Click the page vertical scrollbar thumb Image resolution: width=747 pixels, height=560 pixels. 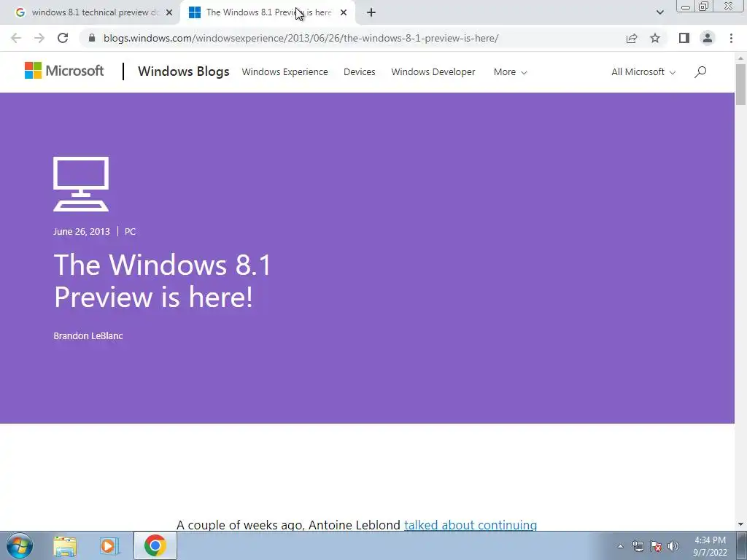[741, 85]
